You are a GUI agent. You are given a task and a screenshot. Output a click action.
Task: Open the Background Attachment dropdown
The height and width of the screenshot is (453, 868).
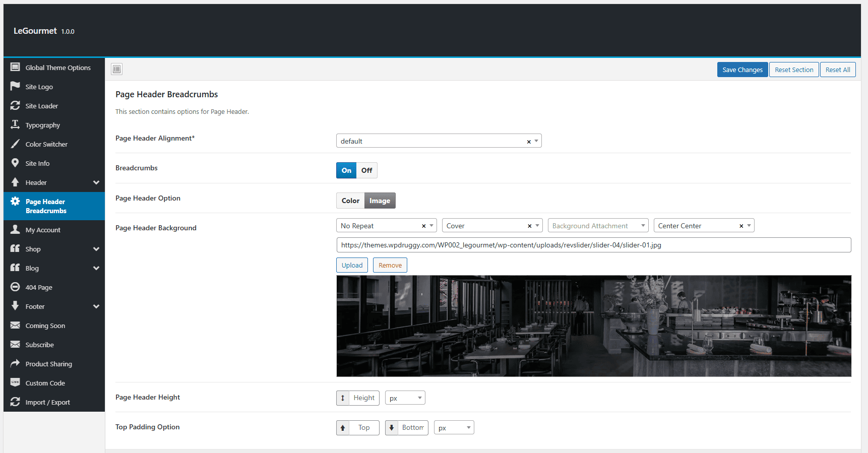coord(598,225)
